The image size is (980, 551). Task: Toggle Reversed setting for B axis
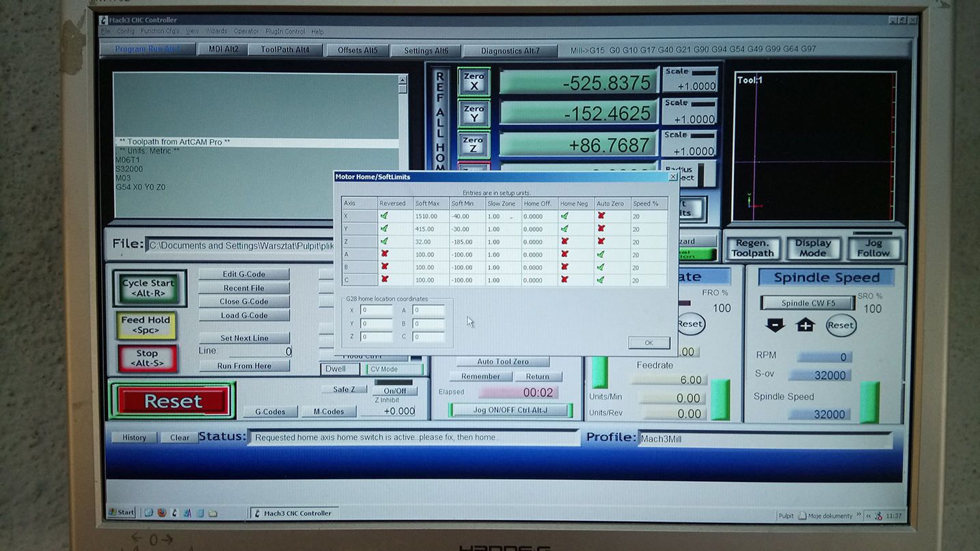pos(384,267)
